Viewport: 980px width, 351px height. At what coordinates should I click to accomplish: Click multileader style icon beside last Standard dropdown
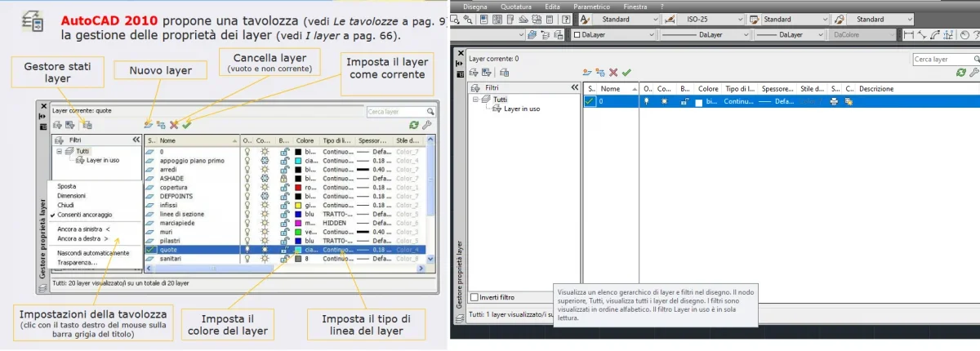tap(840, 19)
